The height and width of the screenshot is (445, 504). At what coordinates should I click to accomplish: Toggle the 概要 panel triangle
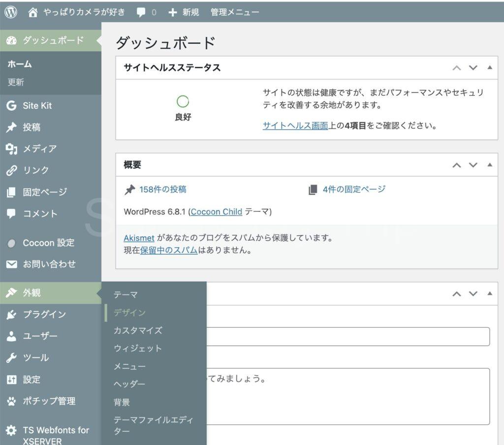click(489, 165)
